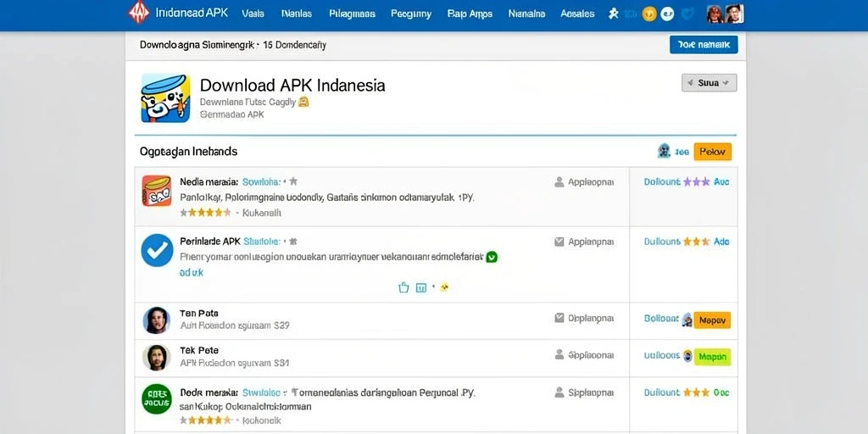Click the Ogpetagan Inehands section heading
Image resolution: width=868 pixels, height=434 pixels.
coord(189,151)
